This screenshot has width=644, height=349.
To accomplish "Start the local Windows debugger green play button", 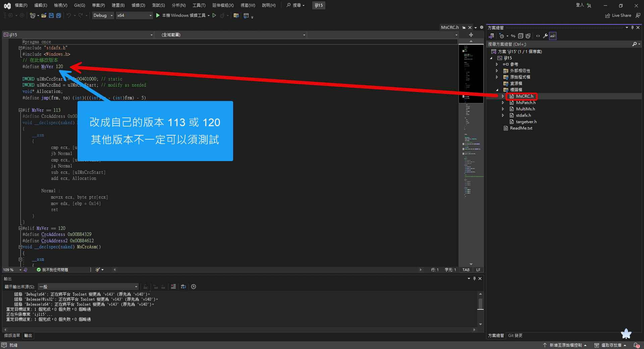I will click(158, 15).
